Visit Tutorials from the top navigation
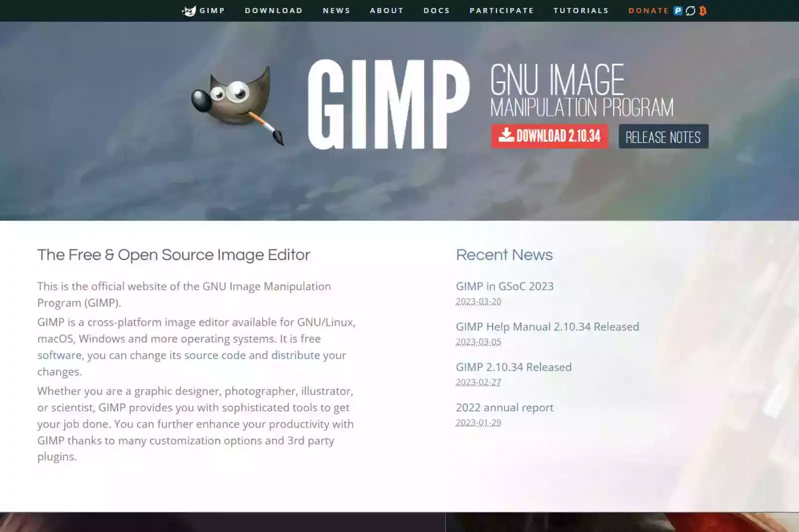This screenshot has height=532, width=799. 581,10
